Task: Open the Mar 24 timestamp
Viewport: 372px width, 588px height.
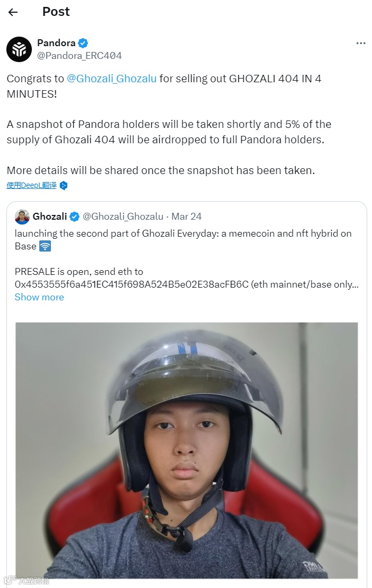Action: (186, 217)
